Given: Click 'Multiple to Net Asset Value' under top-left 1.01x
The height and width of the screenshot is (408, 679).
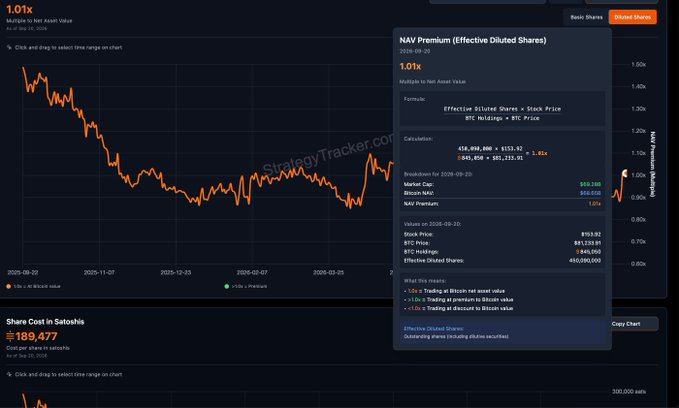Looking at the screenshot, I should [x=39, y=20].
